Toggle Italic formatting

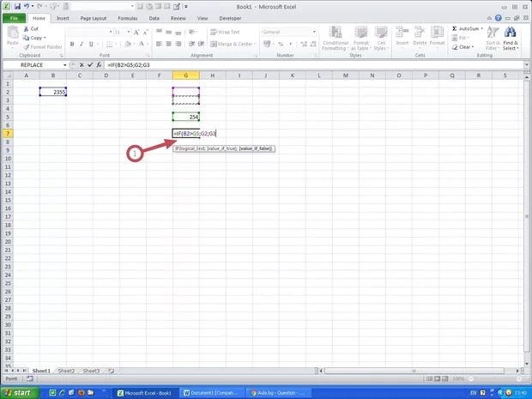pos(82,44)
